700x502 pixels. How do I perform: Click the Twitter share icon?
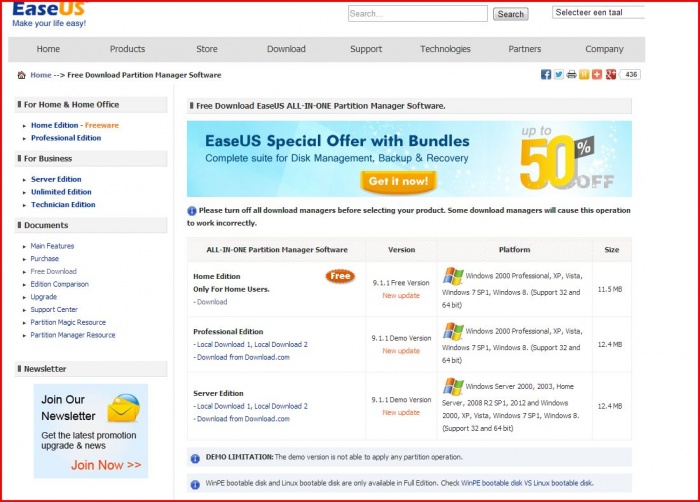pos(558,75)
